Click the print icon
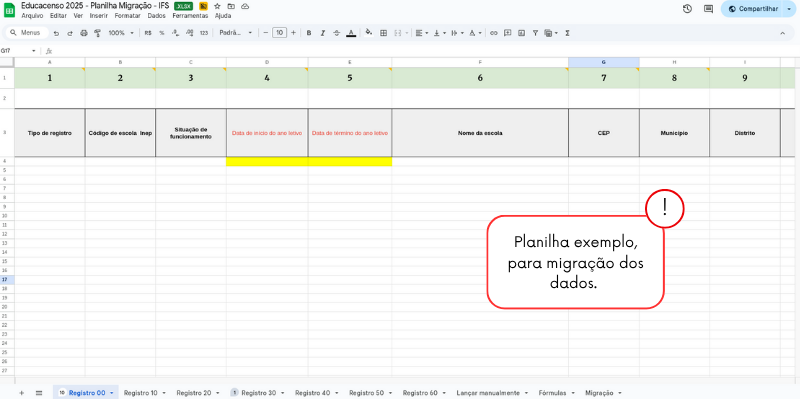The width and height of the screenshot is (800, 400). [x=84, y=33]
